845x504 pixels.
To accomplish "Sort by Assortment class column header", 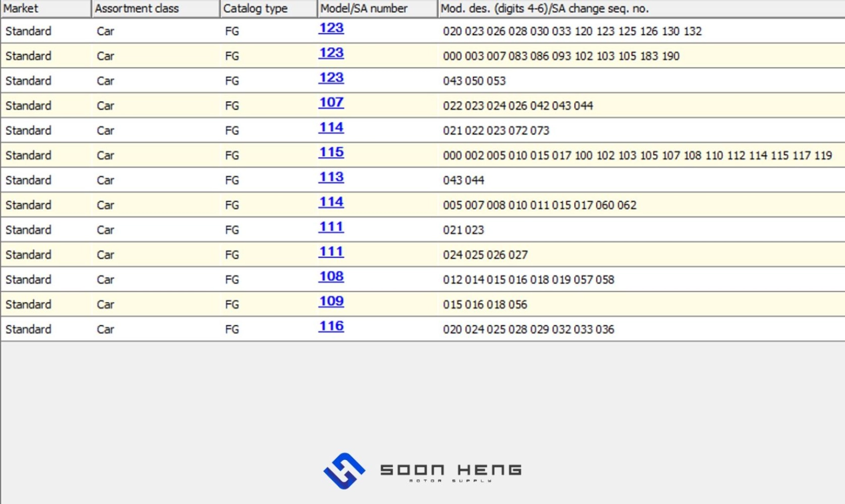I will [156, 9].
